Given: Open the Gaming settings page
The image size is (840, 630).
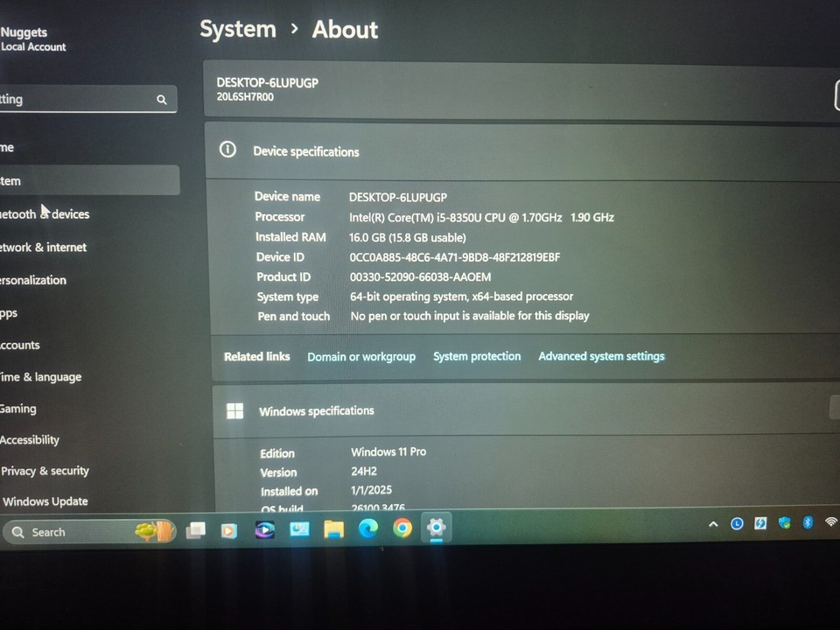Looking at the screenshot, I should click(89, 409).
